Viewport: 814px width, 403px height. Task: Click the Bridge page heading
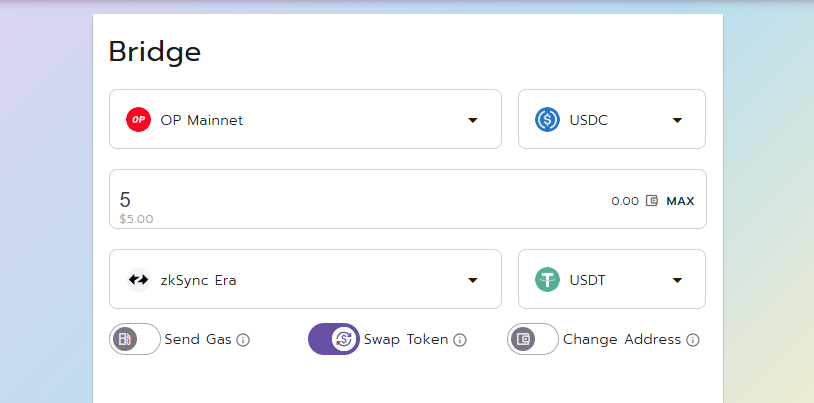pos(155,52)
